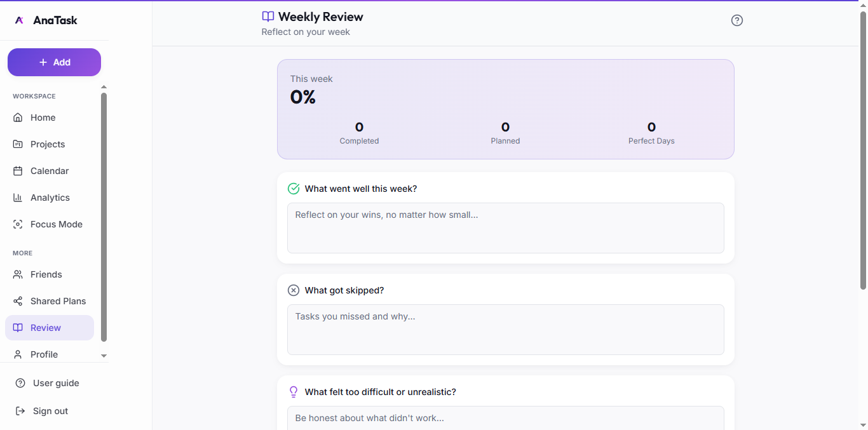The image size is (868, 430).
Task: Focus the What went well text area
Action: (506, 228)
